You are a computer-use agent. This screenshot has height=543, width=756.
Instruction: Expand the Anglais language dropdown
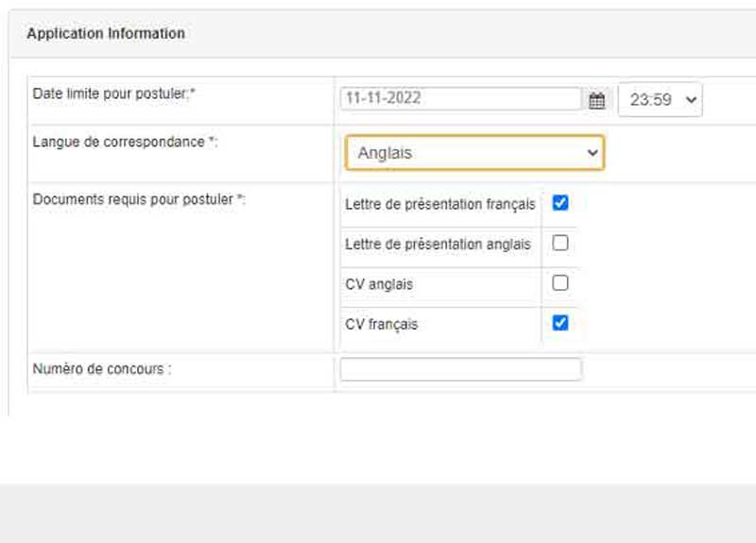pos(474,153)
